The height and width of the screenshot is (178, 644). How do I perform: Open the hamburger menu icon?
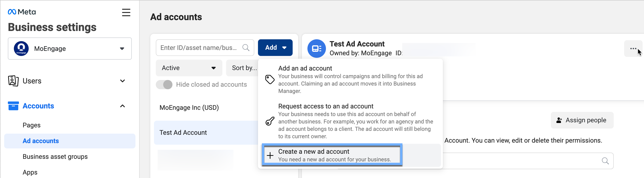(x=126, y=12)
